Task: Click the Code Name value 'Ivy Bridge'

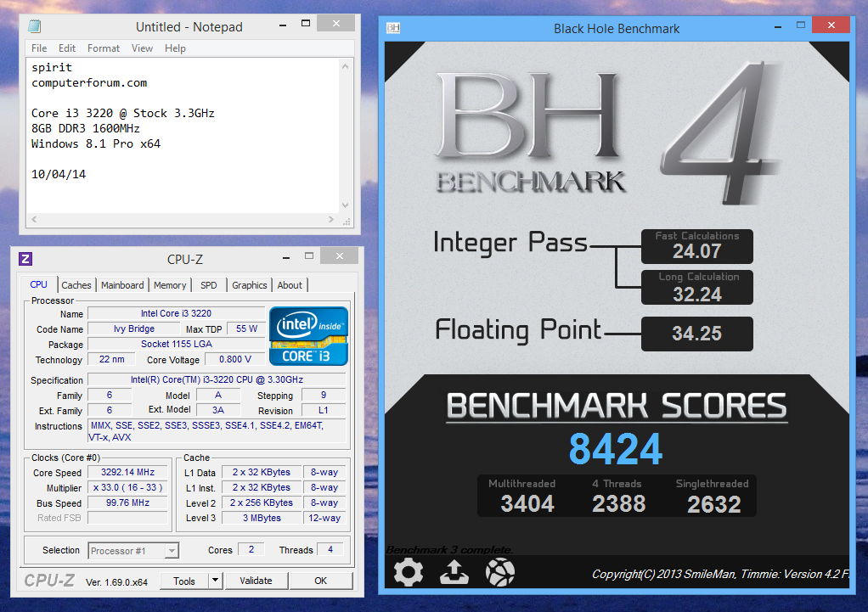Action: tap(134, 328)
